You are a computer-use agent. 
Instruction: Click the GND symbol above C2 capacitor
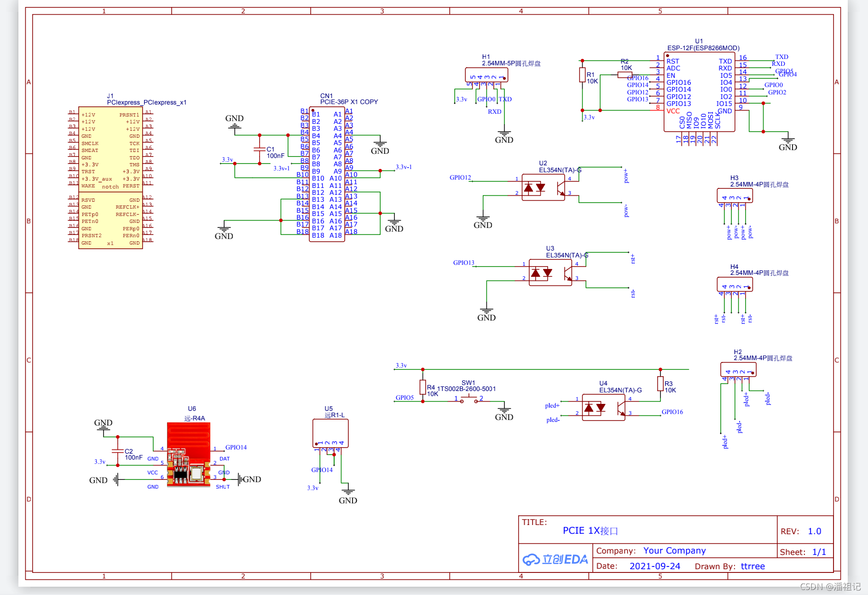[x=103, y=426]
